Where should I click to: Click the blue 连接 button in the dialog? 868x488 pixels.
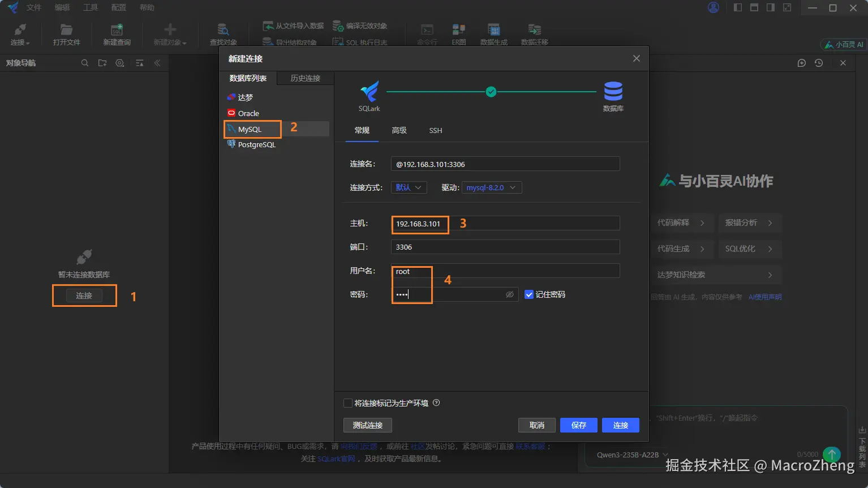[x=621, y=425]
